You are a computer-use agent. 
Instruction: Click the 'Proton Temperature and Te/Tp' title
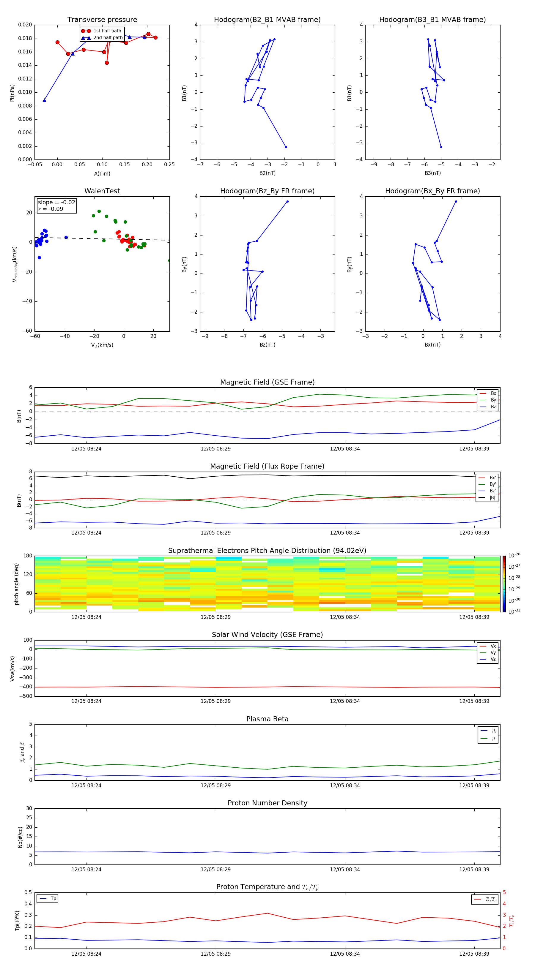click(267, 887)
